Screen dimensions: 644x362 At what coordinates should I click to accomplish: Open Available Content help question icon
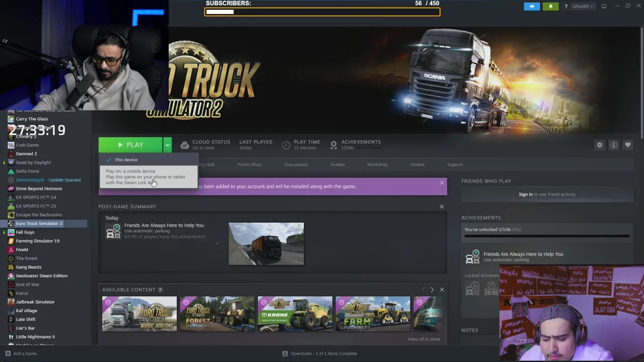(160, 290)
